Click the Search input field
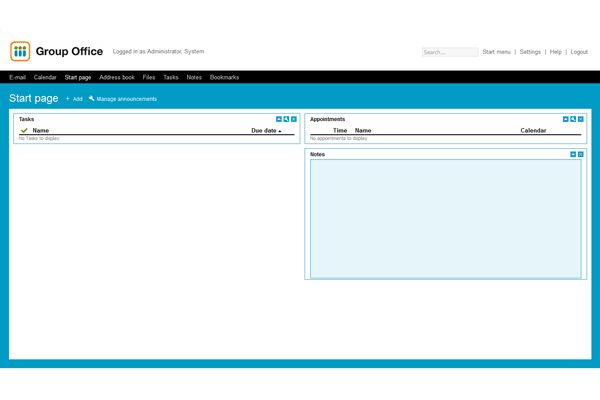The image size is (600, 400). pyautogui.click(x=449, y=52)
